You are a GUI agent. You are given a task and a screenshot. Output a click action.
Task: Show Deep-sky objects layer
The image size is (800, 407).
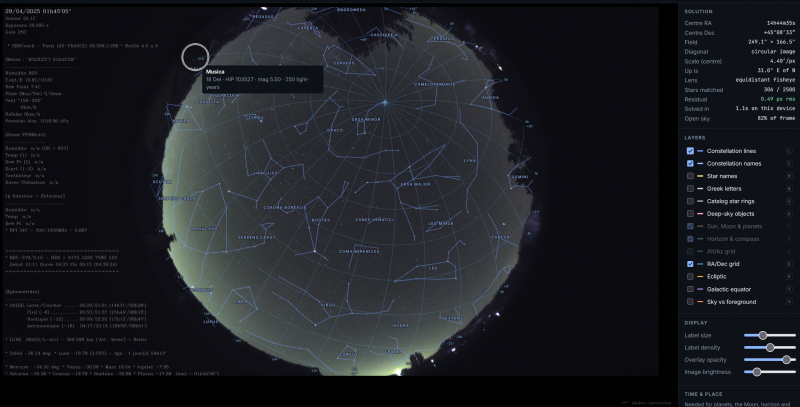[x=690, y=214]
